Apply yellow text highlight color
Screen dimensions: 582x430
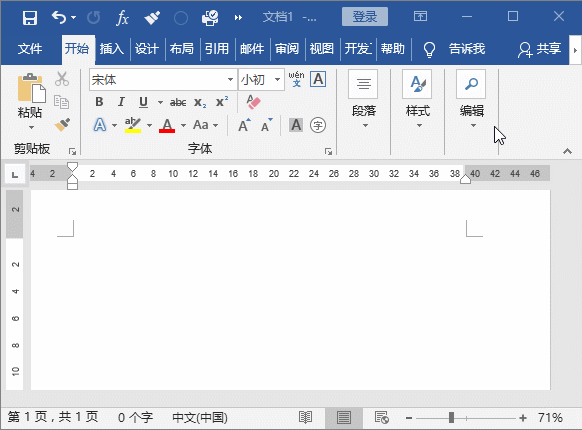(x=133, y=125)
